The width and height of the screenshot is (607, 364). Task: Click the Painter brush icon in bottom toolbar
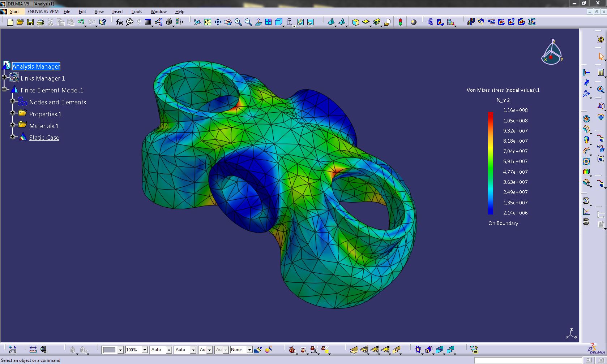[258, 350]
